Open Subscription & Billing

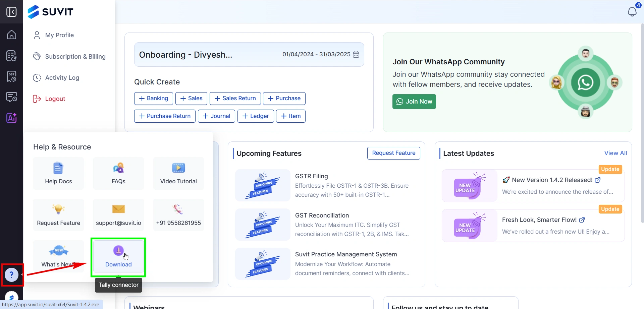69,57
